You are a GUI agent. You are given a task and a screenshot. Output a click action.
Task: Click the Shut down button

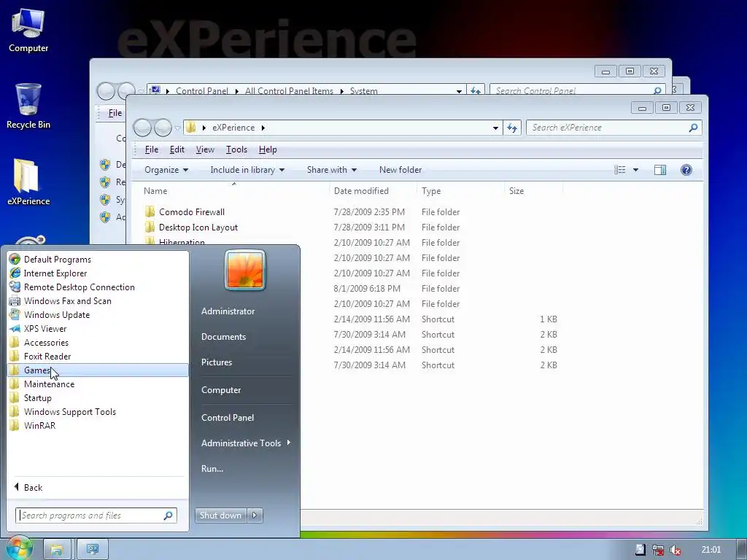[x=220, y=516]
